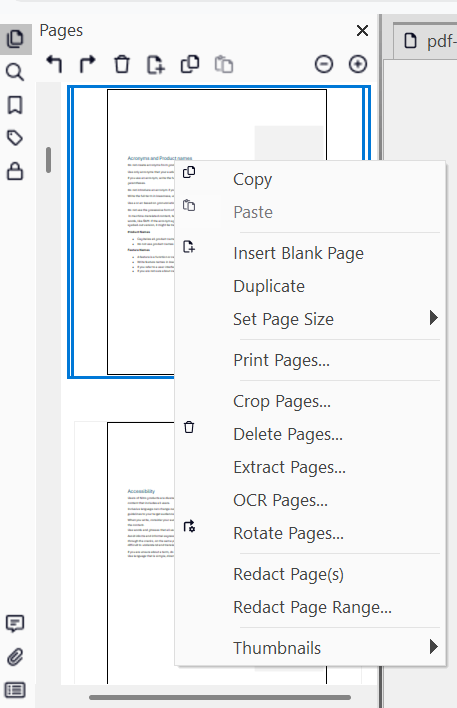Select Delete Pages... in context menu
Screen dimensions: 457x708
coord(310,434)
